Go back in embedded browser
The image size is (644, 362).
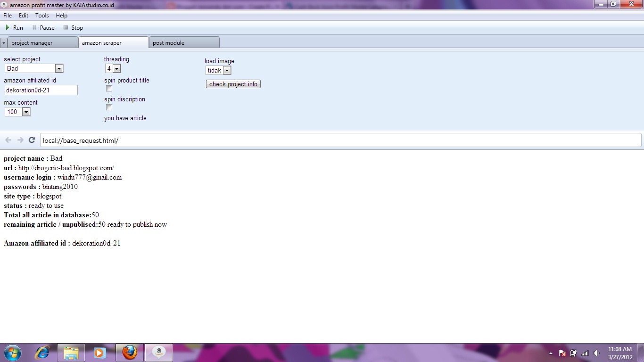[8, 140]
